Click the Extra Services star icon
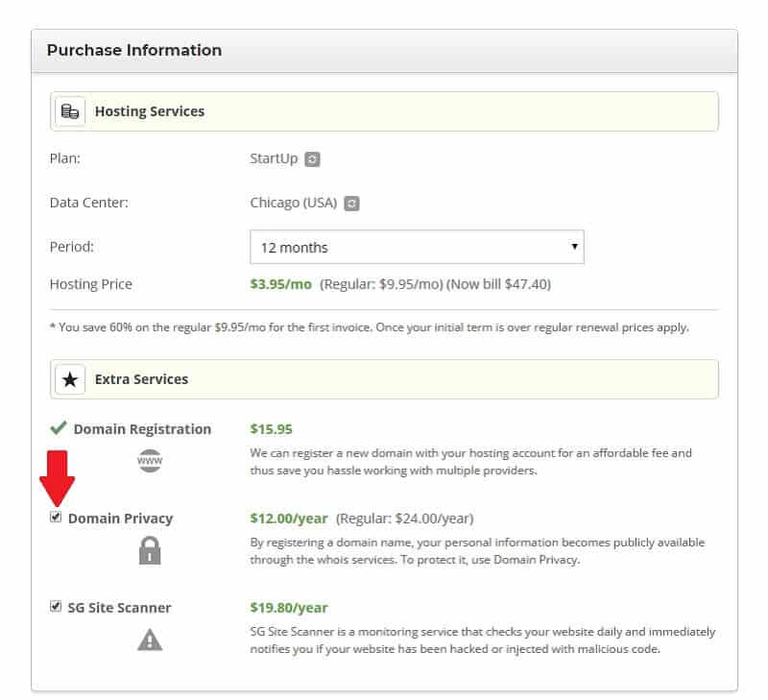The image size is (768, 700). pos(70,379)
